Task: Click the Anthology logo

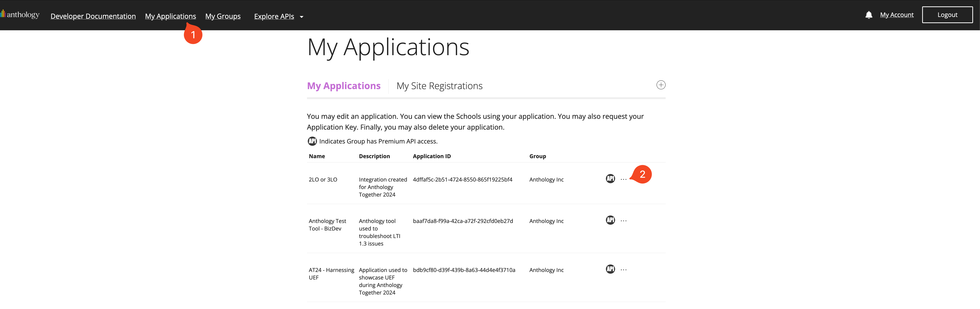Action: pyautogui.click(x=20, y=14)
